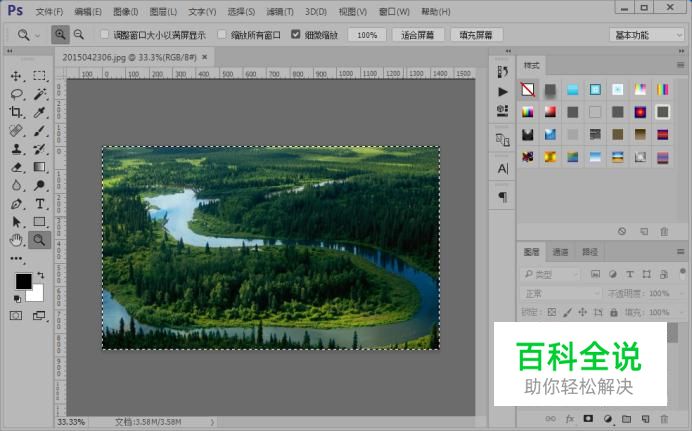Image resolution: width=692 pixels, height=431 pixels.
Task: Select the Move tool
Action: [16, 76]
